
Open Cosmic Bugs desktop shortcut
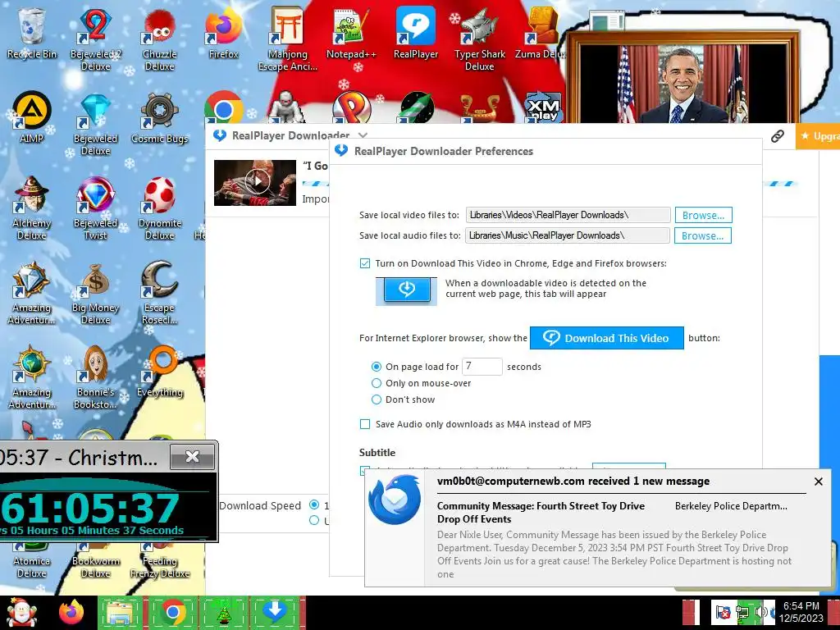pyautogui.click(x=160, y=116)
